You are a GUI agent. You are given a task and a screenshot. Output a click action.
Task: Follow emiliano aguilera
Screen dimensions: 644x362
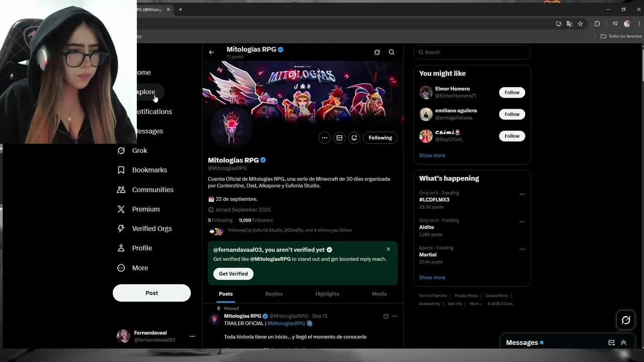pyautogui.click(x=512, y=114)
